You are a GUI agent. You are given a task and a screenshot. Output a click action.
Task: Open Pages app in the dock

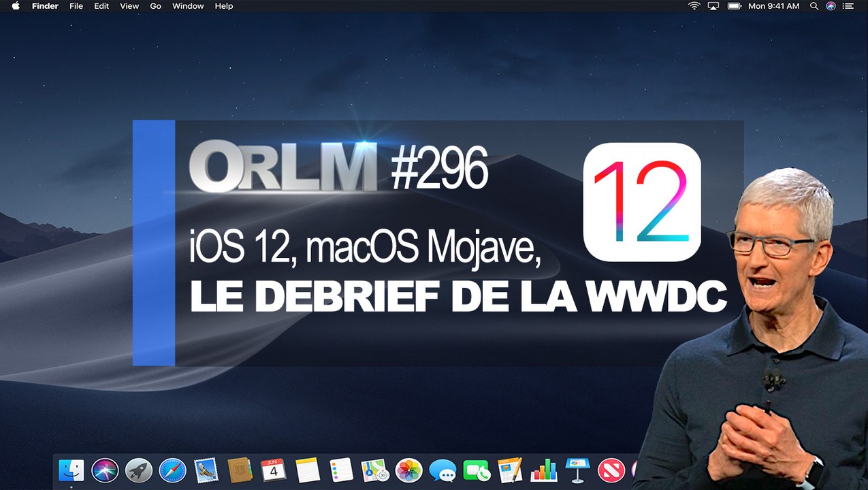coord(510,470)
